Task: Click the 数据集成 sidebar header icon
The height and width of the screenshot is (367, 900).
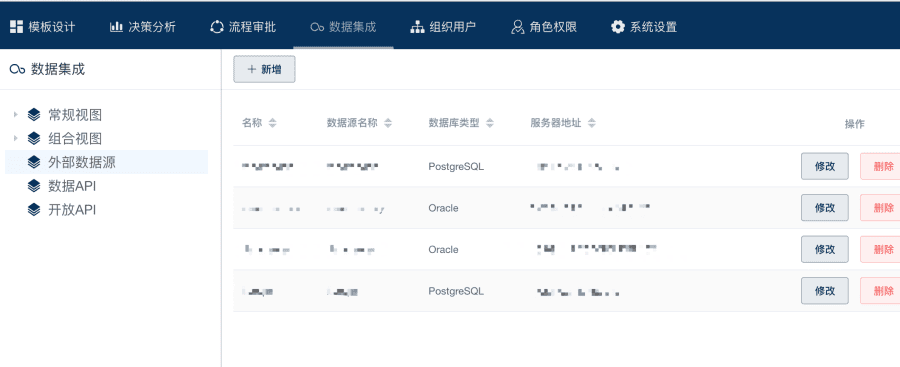Action: [18, 70]
